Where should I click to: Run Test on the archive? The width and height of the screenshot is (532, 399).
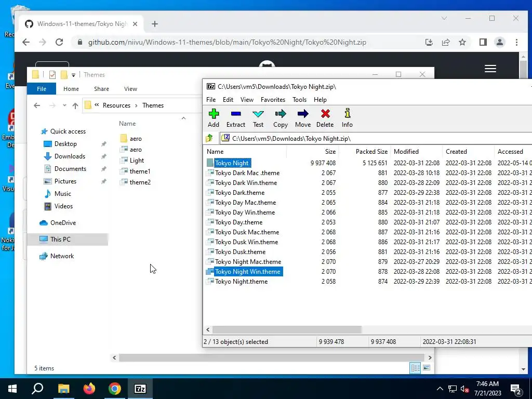coord(258,118)
